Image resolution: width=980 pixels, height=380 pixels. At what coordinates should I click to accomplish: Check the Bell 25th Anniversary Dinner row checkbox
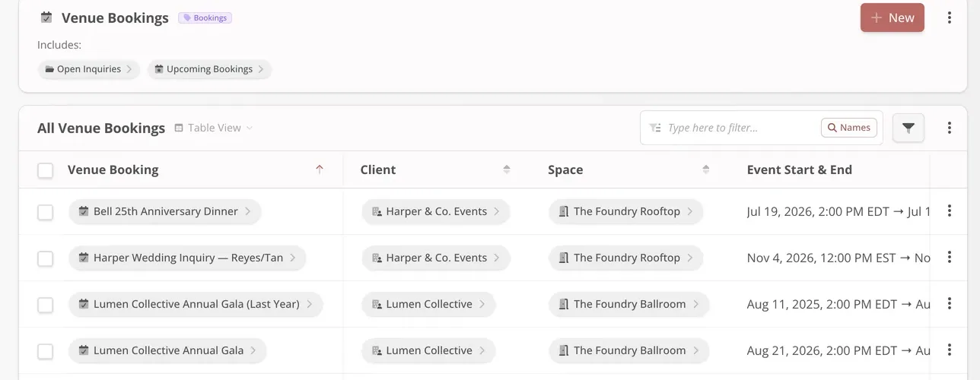(46, 212)
